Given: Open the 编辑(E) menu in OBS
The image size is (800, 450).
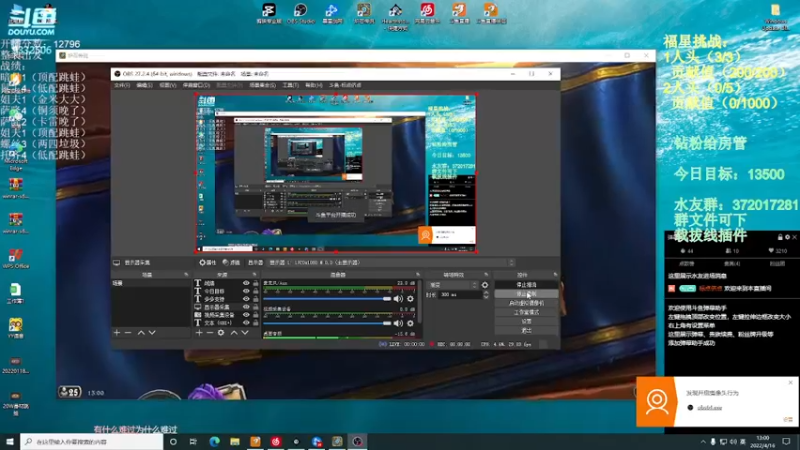Looking at the screenshot, I should point(144,85).
